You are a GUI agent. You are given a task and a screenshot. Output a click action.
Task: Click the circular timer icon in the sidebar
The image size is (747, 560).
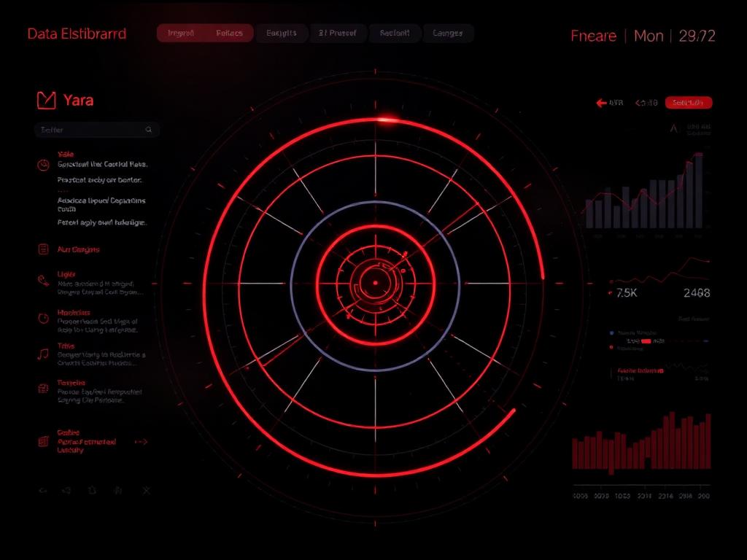tap(43, 318)
